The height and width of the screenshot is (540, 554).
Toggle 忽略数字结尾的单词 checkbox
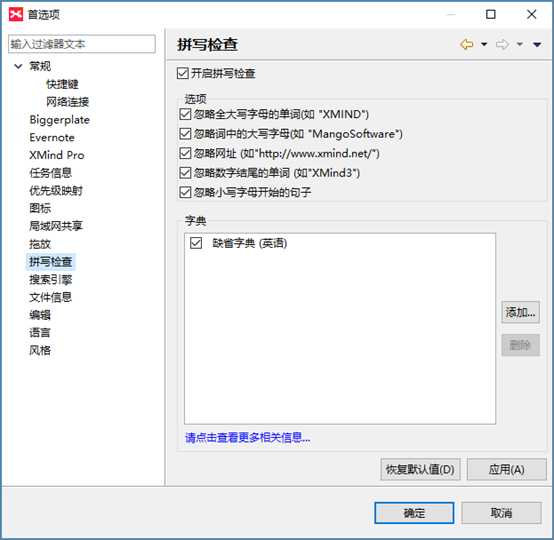185,172
